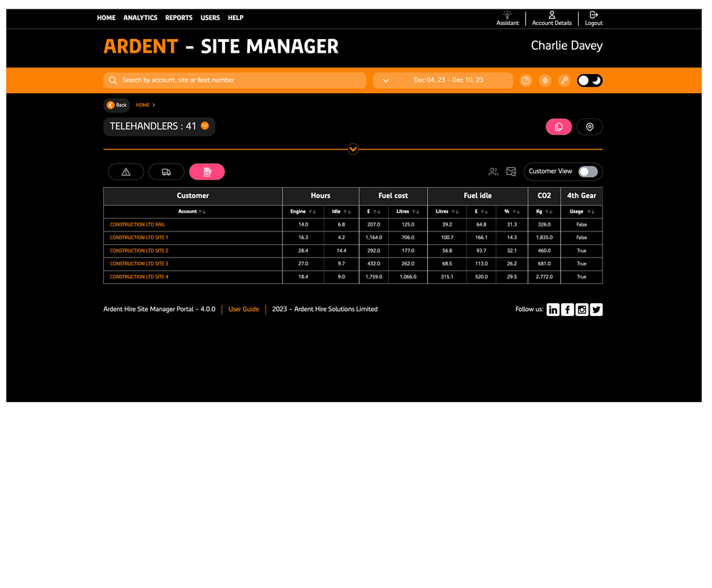Screen dimensions: 712x588
Task: Click the pink copy button
Action: [x=558, y=127]
